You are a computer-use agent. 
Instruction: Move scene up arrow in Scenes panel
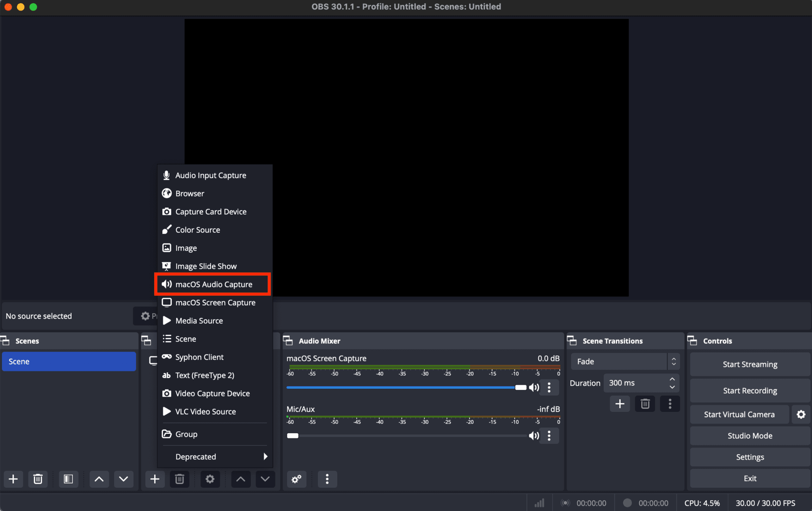99,479
